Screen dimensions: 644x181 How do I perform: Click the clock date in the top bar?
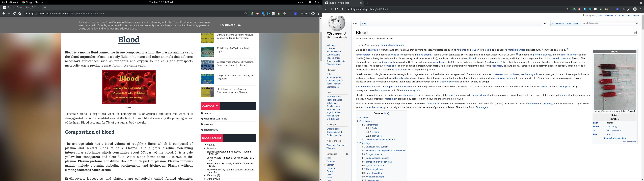pos(161,2)
